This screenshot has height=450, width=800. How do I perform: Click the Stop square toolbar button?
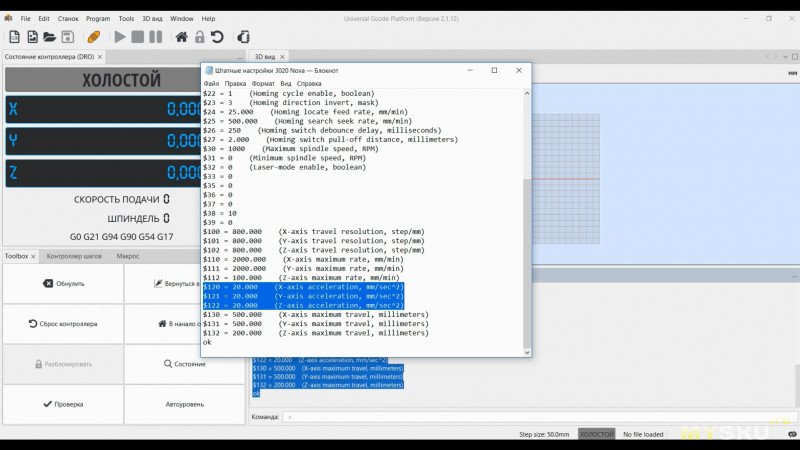coord(137,37)
